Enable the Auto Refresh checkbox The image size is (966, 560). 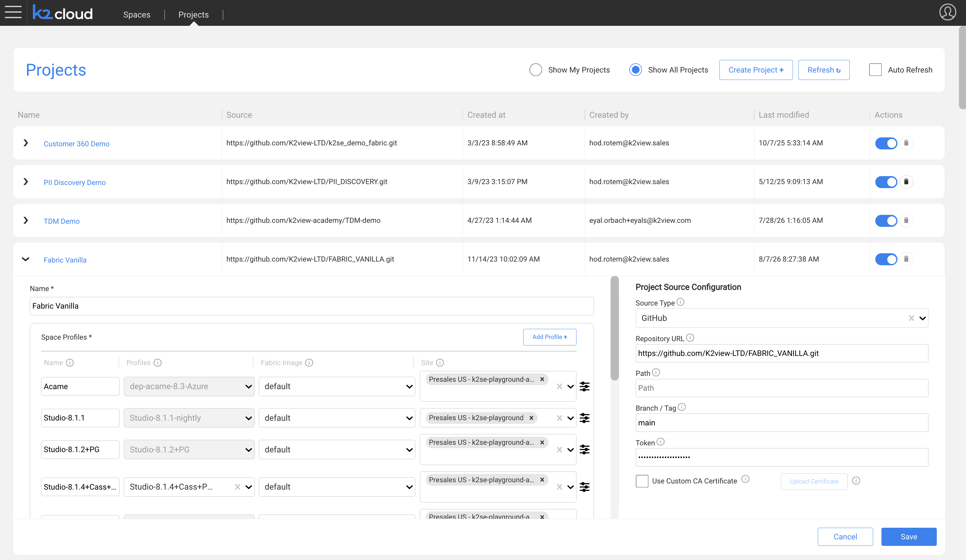point(876,70)
